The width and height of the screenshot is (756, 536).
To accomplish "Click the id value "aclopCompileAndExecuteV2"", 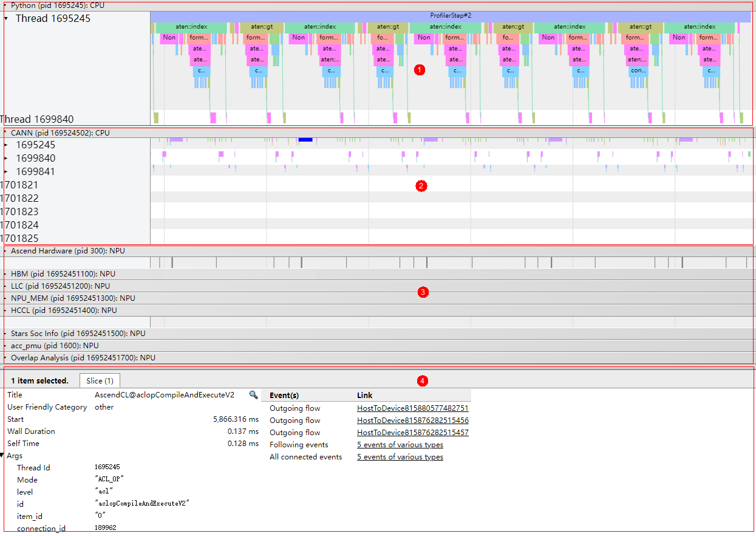I will point(142,504).
